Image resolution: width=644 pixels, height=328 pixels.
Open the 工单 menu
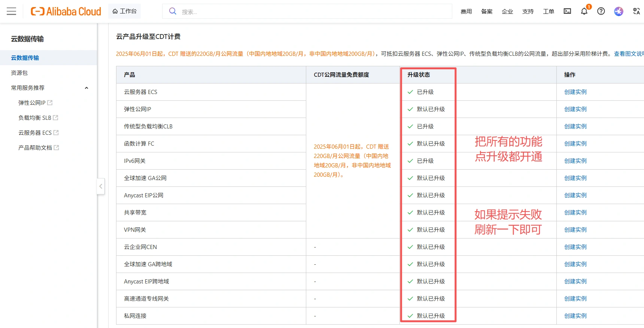click(x=549, y=12)
